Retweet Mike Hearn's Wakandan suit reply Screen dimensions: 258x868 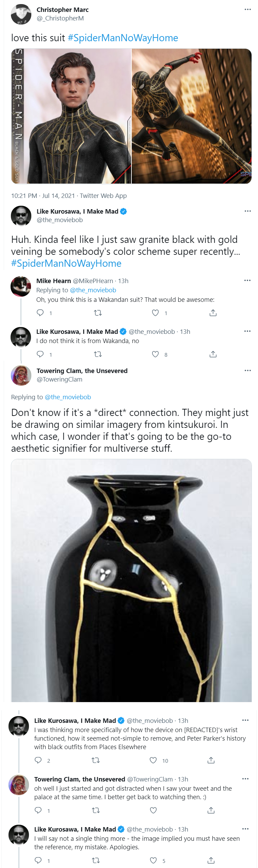tap(98, 313)
